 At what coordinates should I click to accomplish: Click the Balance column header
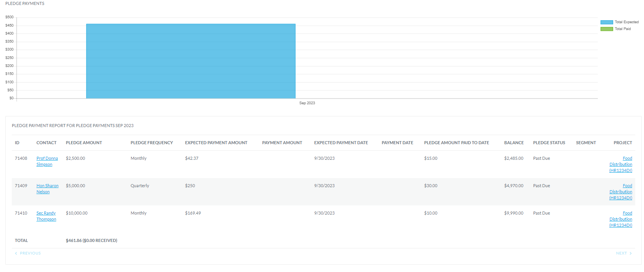point(514,143)
